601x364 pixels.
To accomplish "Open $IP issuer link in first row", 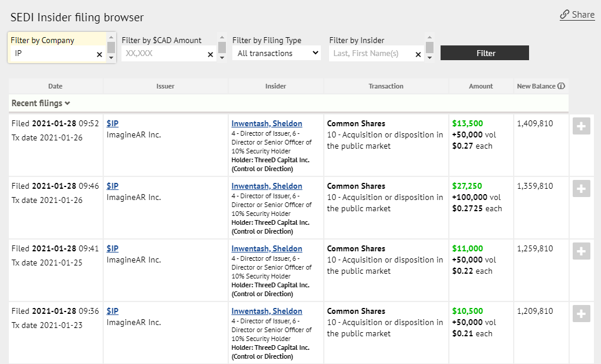I will pos(112,123).
